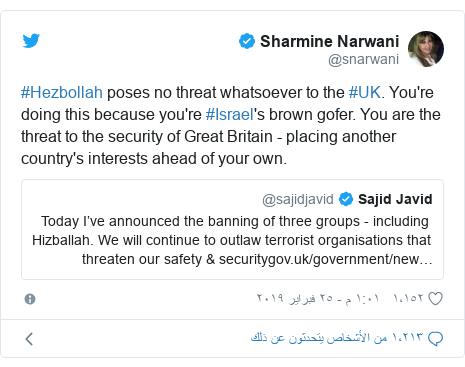
Task: Click the Twitter bird logo
Action: [31, 41]
